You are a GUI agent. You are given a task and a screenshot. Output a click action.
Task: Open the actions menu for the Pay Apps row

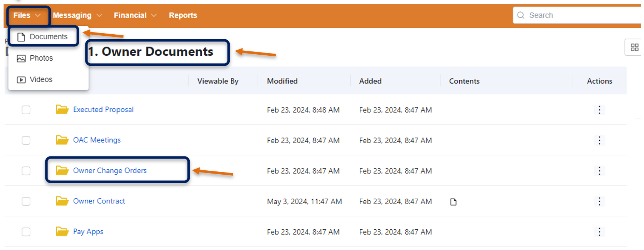[x=599, y=232]
